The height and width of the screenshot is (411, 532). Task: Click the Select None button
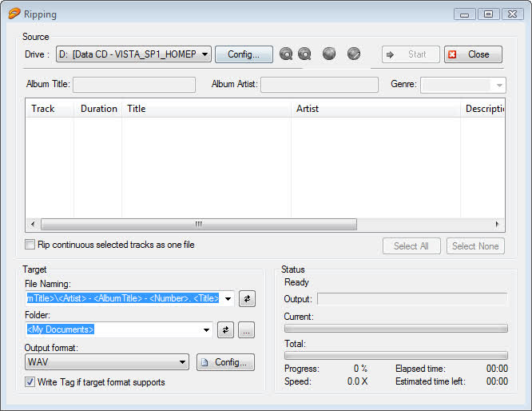click(475, 246)
